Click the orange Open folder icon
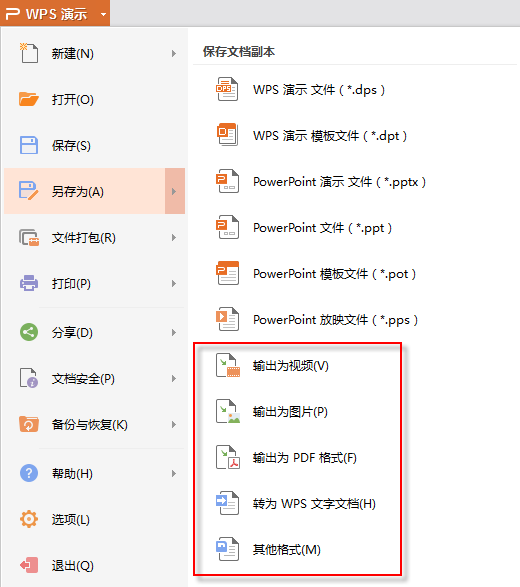The height and width of the screenshot is (587, 520). [x=29, y=99]
